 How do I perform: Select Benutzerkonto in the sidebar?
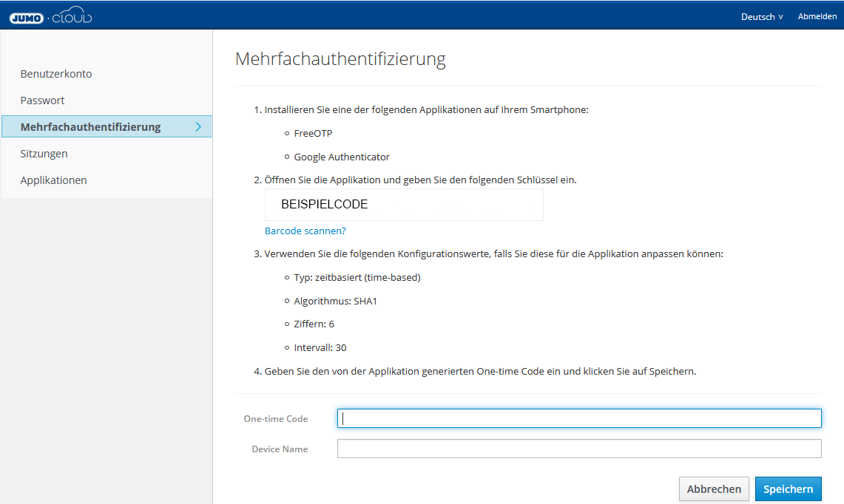click(56, 73)
